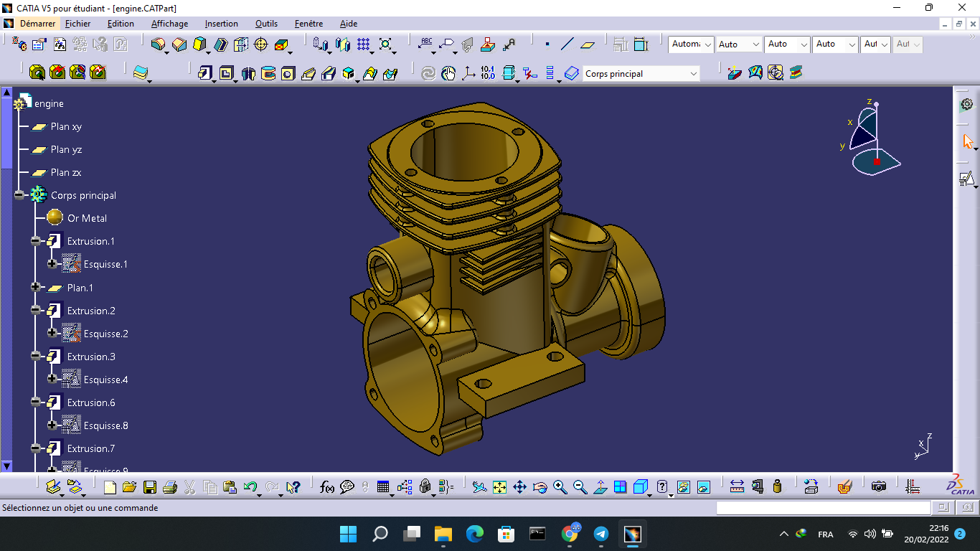Collapse the Extrusion.2 node
Screen dimensions: 980x551
click(x=36, y=311)
